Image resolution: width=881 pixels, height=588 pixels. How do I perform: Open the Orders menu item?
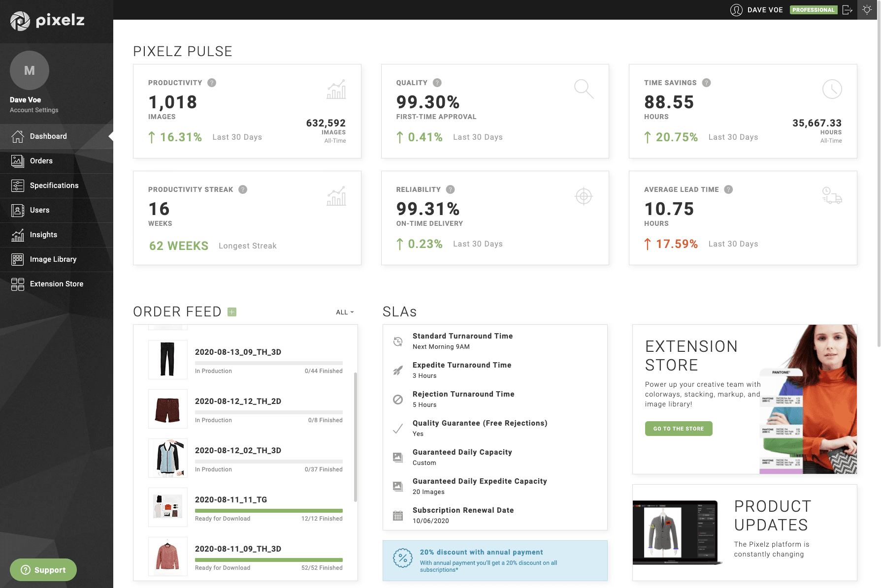[x=41, y=161]
